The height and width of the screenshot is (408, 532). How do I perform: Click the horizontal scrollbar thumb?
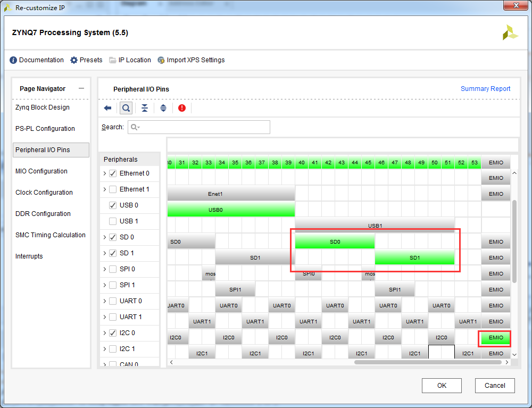click(x=428, y=362)
